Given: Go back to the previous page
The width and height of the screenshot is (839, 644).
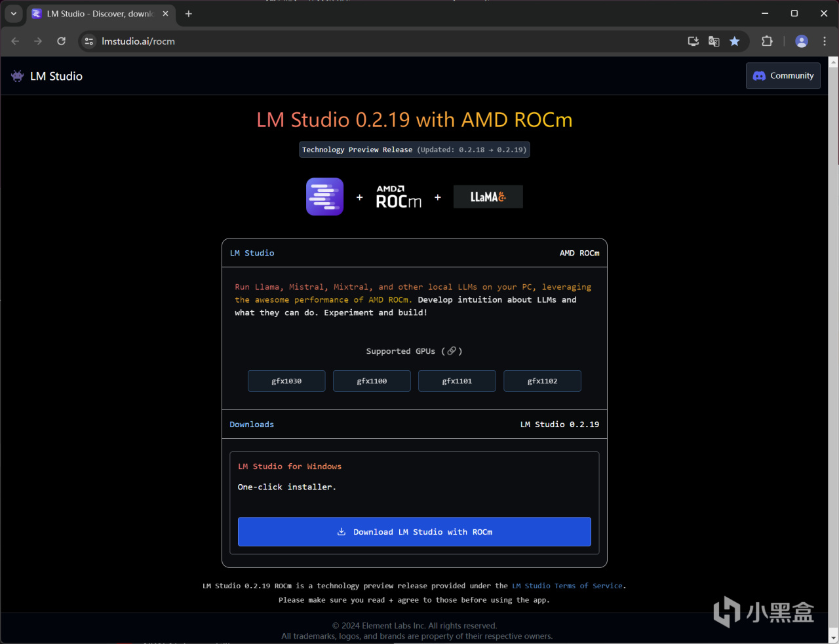Looking at the screenshot, I should [15, 41].
